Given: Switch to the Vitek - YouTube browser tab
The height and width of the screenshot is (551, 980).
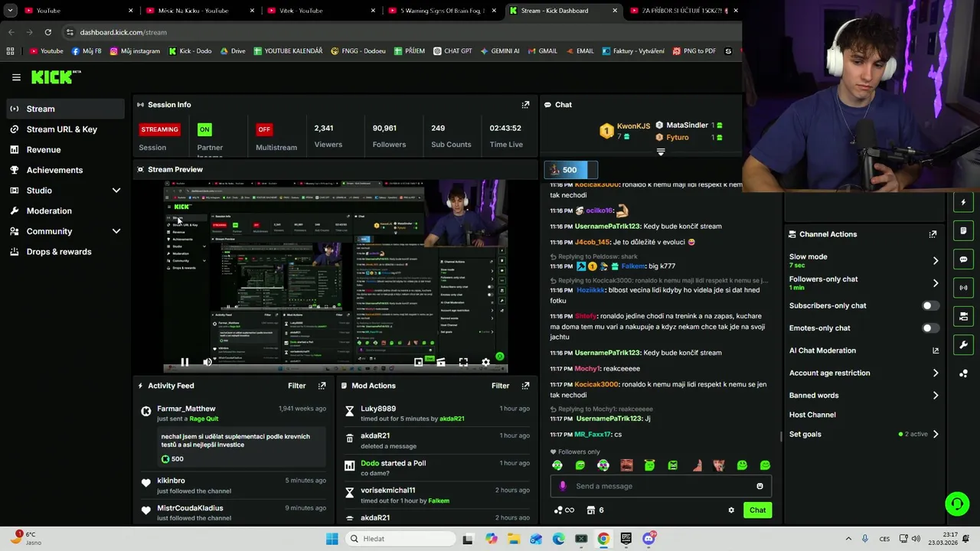Looking at the screenshot, I should [320, 11].
